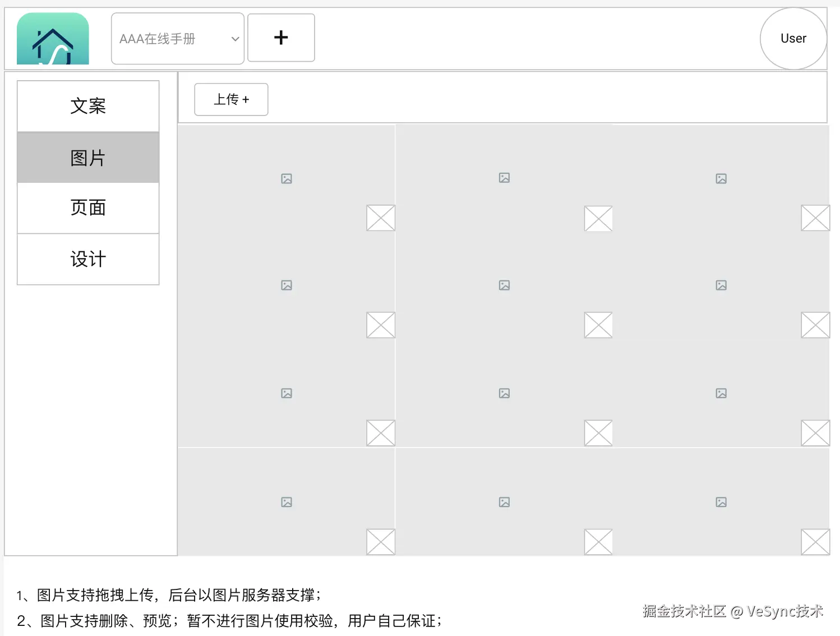Click the X delete icon in first grid row

[x=380, y=218]
